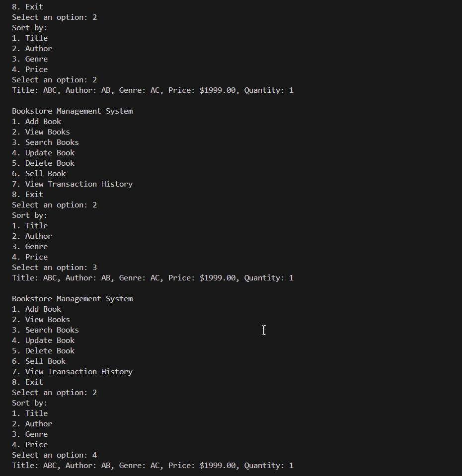Screen dimensions: 462x476
Task: Click '7. View Transaction History' in the last menu
Action: [x=72, y=372]
